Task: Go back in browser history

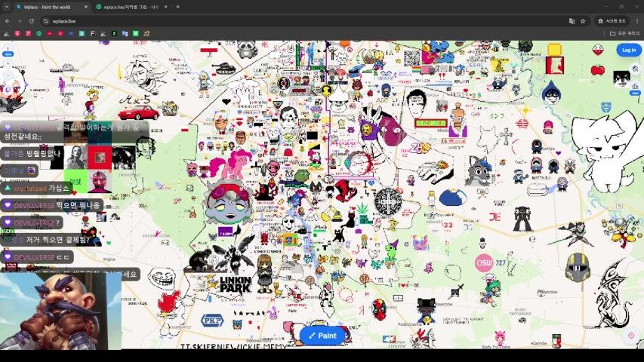Action: [x=8, y=21]
